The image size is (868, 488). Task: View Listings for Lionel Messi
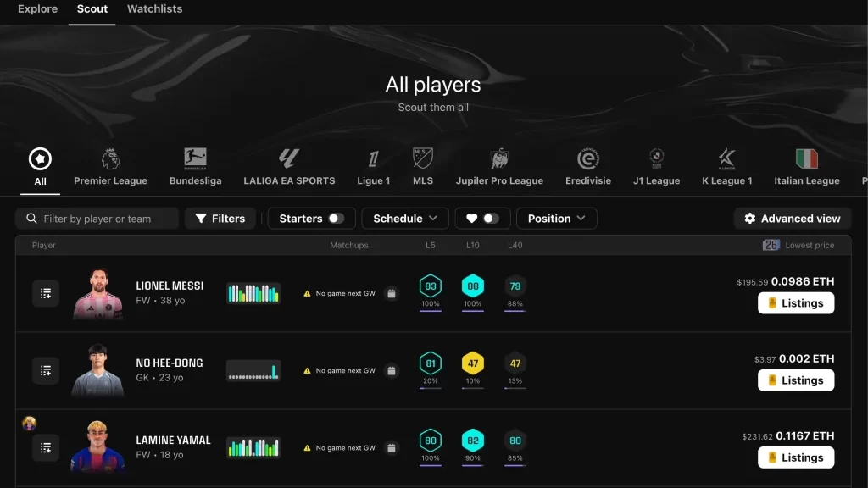point(795,303)
